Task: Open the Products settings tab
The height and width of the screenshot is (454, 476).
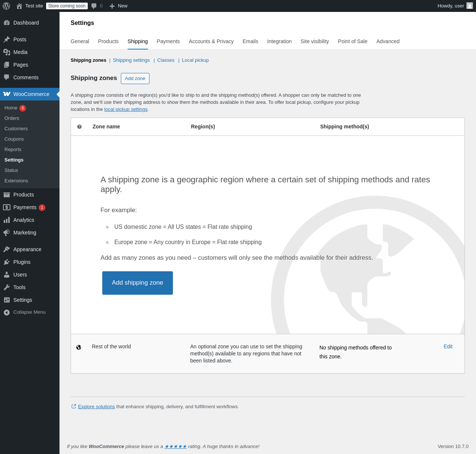Action: (x=108, y=41)
